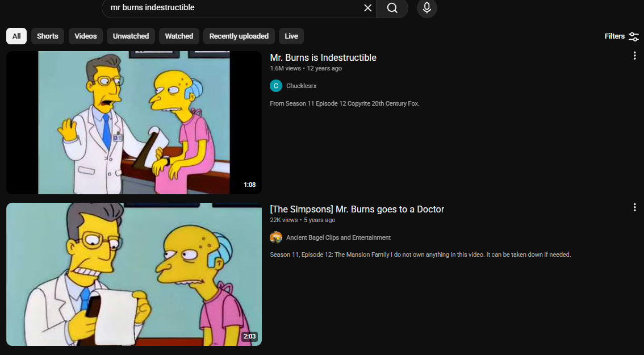Open the Filters sliders icon
The image size is (644, 355).
coord(634,36)
